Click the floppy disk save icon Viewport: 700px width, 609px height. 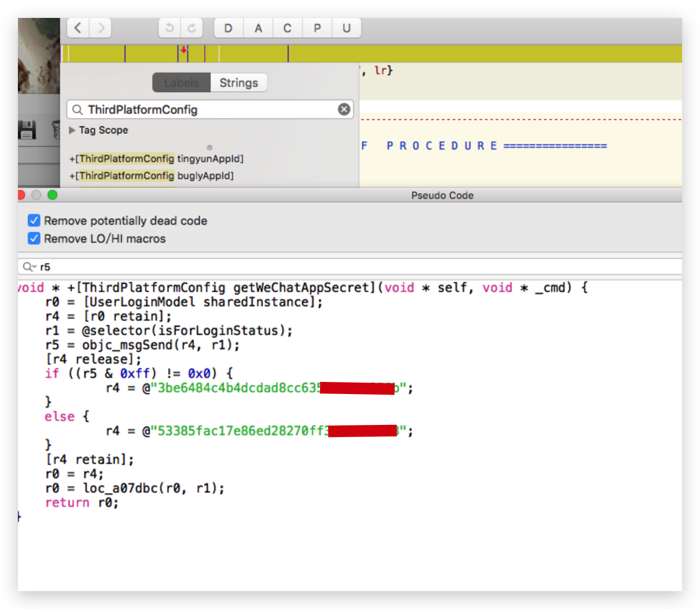click(x=27, y=130)
